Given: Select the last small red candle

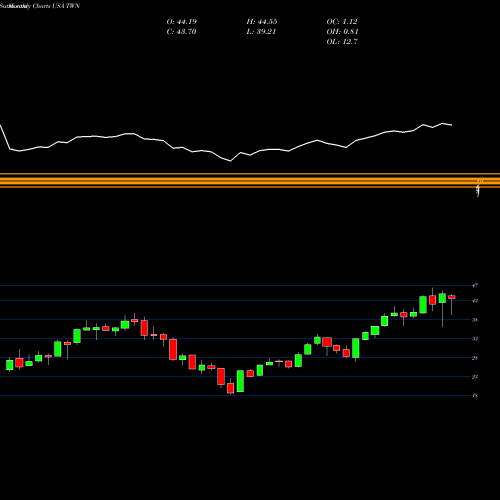Looking at the screenshot, I should tap(452, 297).
